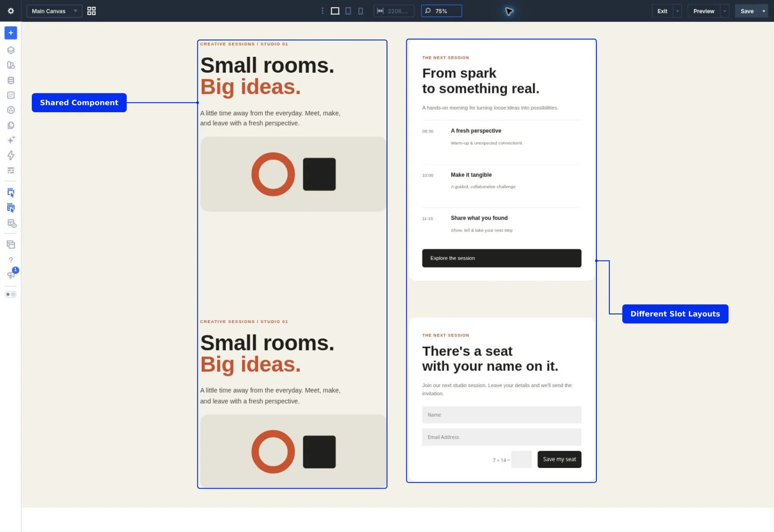Select the top 'Big ideas.' orange heading
The image size is (774, 532).
pyautogui.click(x=250, y=87)
